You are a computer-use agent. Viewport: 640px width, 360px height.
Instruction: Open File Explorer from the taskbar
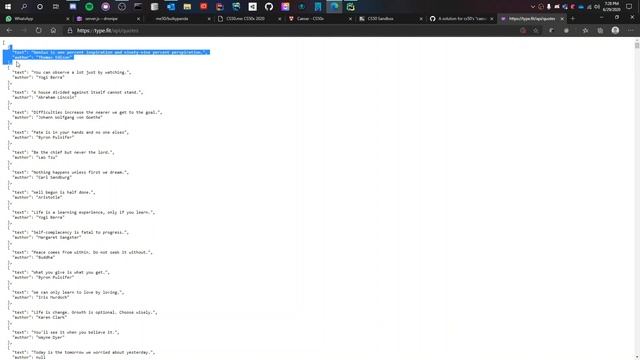tap(187, 7)
